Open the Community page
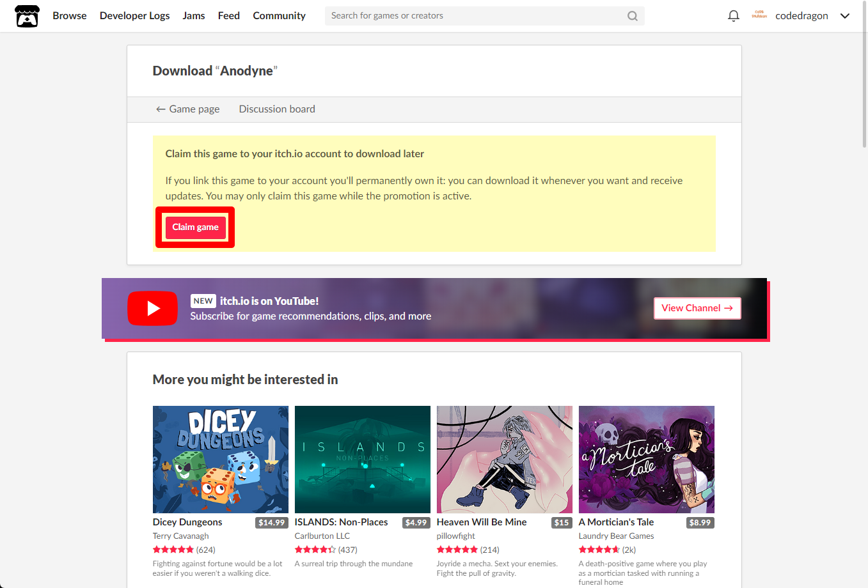The width and height of the screenshot is (868, 588). [x=280, y=16]
